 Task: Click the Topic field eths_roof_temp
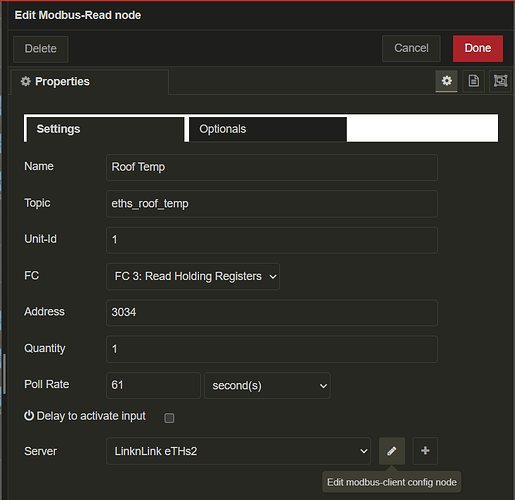[x=272, y=204]
